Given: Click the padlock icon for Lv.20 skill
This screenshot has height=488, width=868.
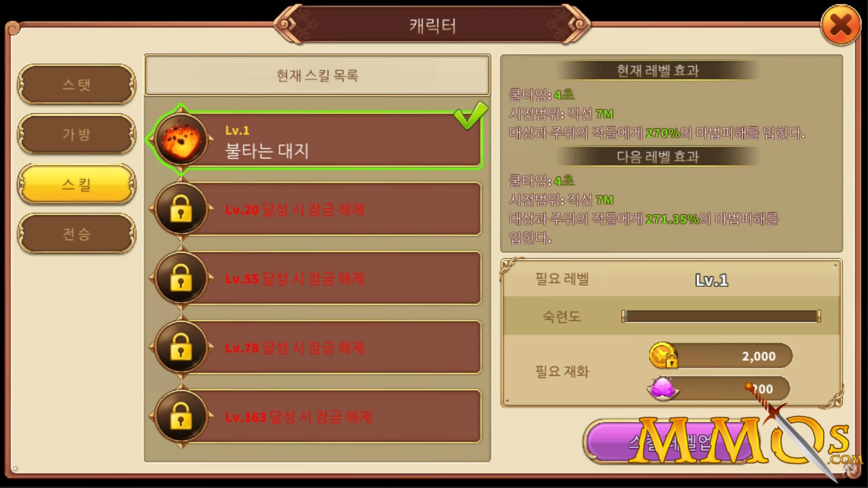Looking at the screenshot, I should (181, 209).
